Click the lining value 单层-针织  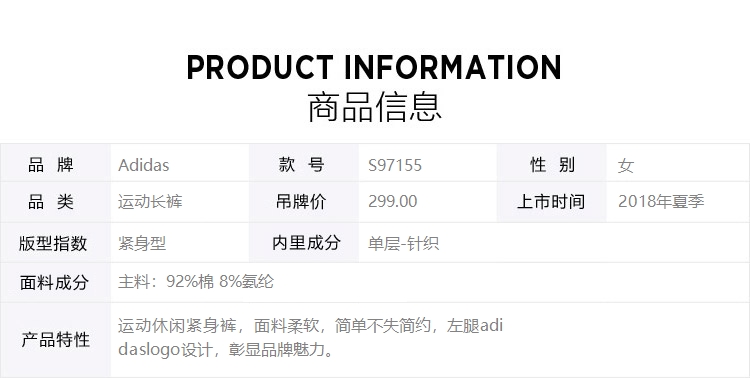403,244
